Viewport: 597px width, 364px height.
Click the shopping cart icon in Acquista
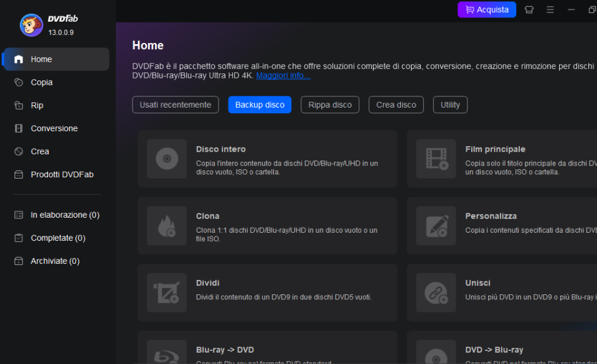470,9
